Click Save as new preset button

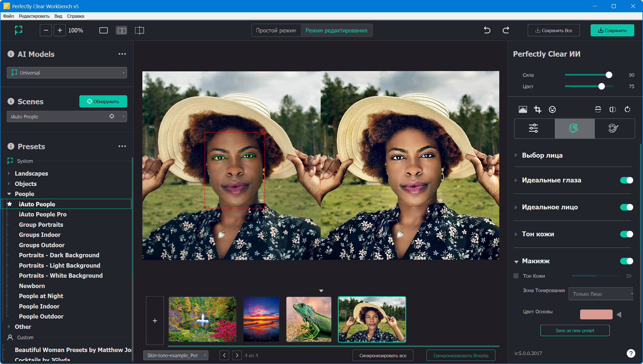point(575,331)
